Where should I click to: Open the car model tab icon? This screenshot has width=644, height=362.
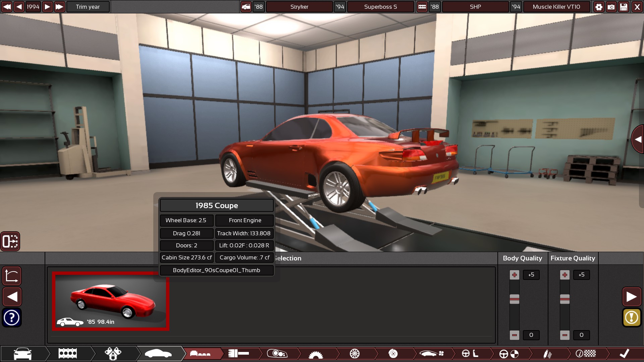tap(23, 354)
